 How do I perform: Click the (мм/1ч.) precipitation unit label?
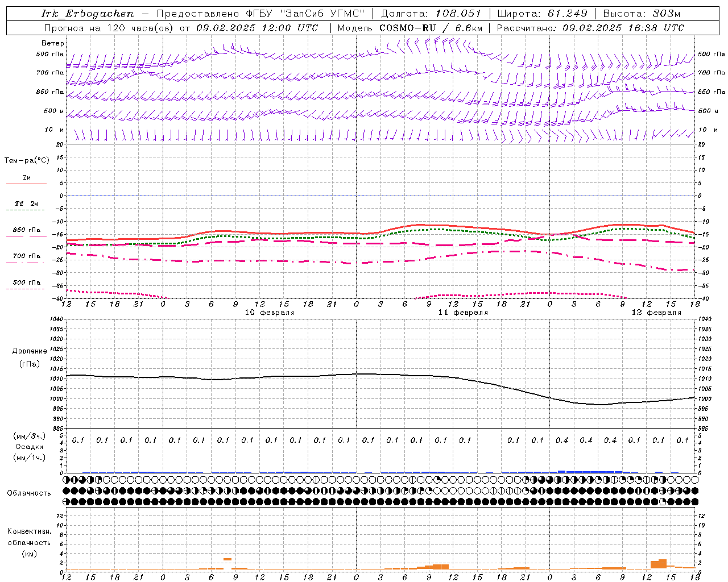[30, 458]
